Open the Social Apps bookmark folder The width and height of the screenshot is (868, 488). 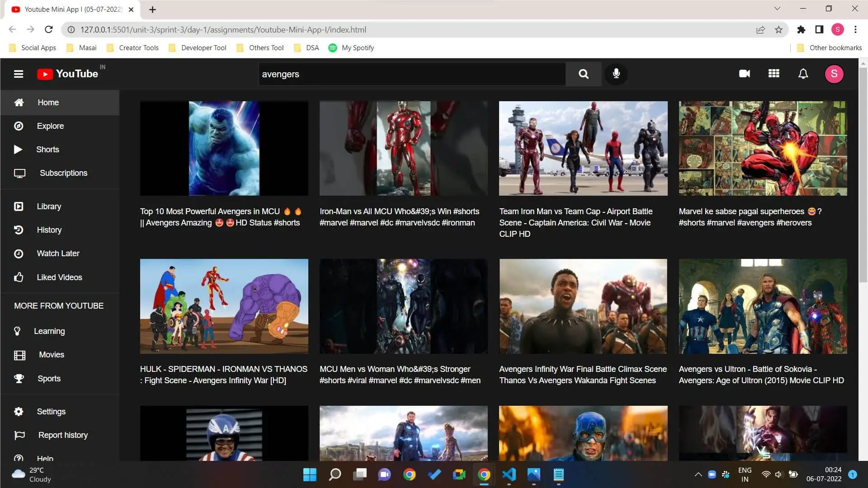click(x=33, y=48)
